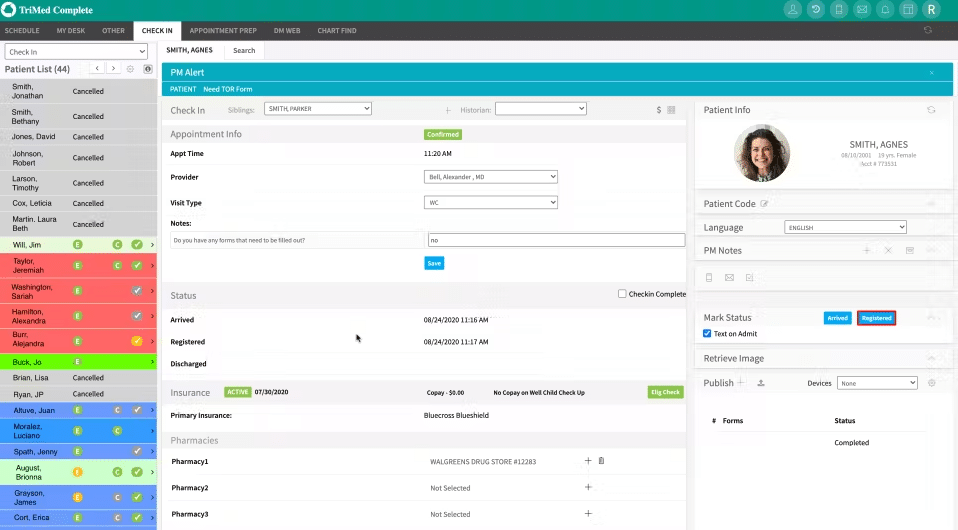Open APPOINTMENT PREP tab
The width and height of the screenshot is (958, 530).
tap(223, 31)
